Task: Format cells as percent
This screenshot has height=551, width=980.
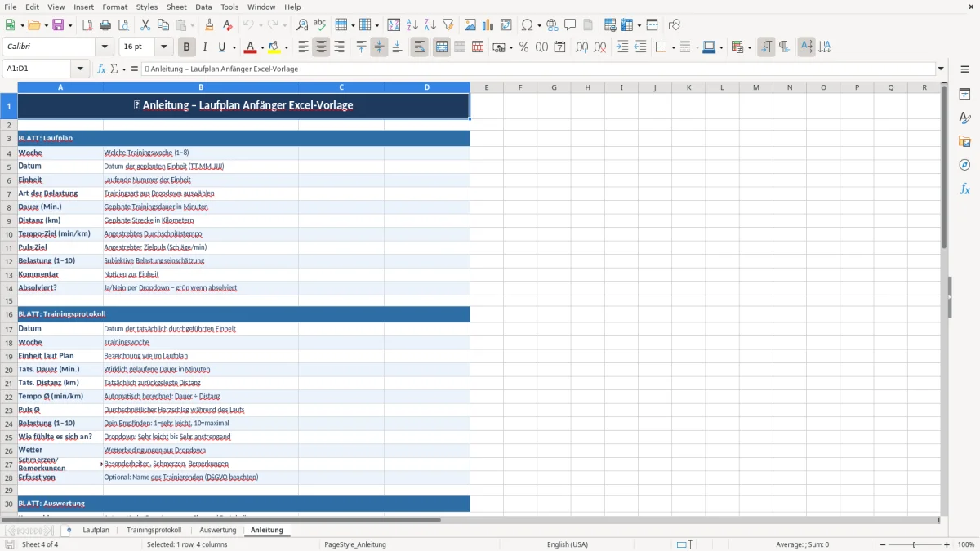Action: 523,47
